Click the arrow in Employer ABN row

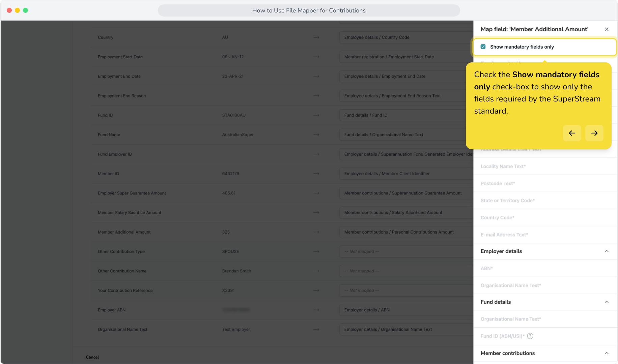[x=316, y=310]
